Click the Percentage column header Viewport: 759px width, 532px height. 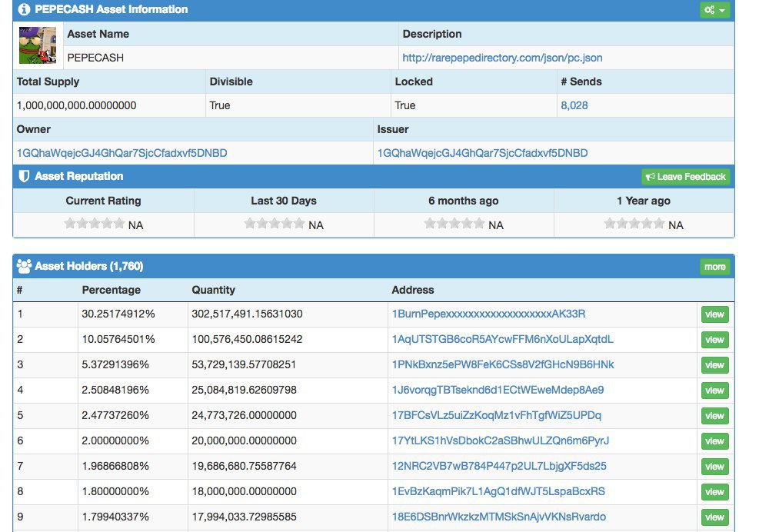(x=112, y=290)
